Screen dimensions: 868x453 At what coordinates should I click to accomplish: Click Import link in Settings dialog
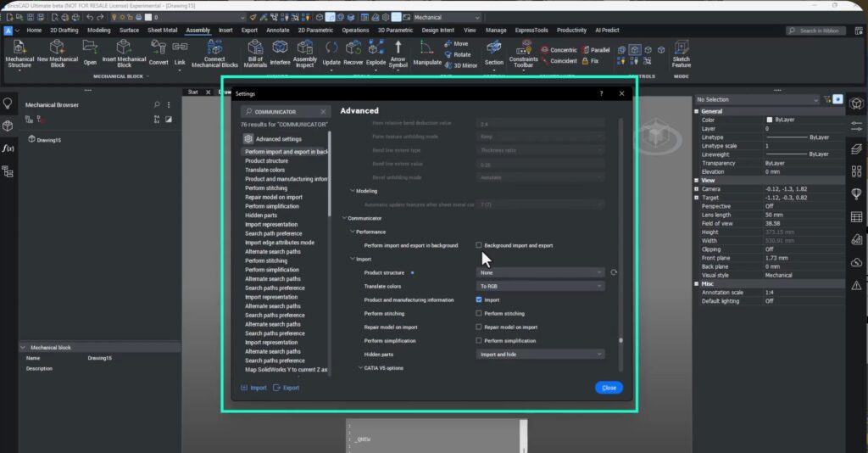[254, 388]
